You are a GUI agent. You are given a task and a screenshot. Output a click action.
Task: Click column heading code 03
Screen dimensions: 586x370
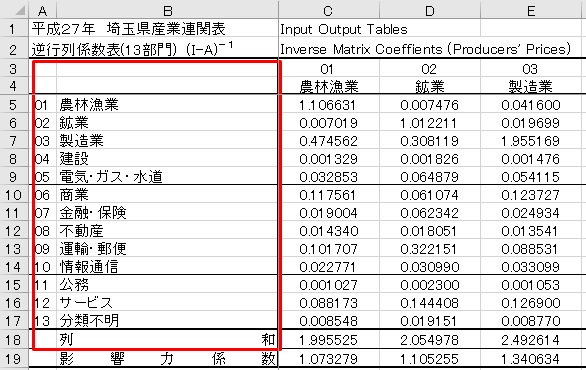click(x=530, y=69)
